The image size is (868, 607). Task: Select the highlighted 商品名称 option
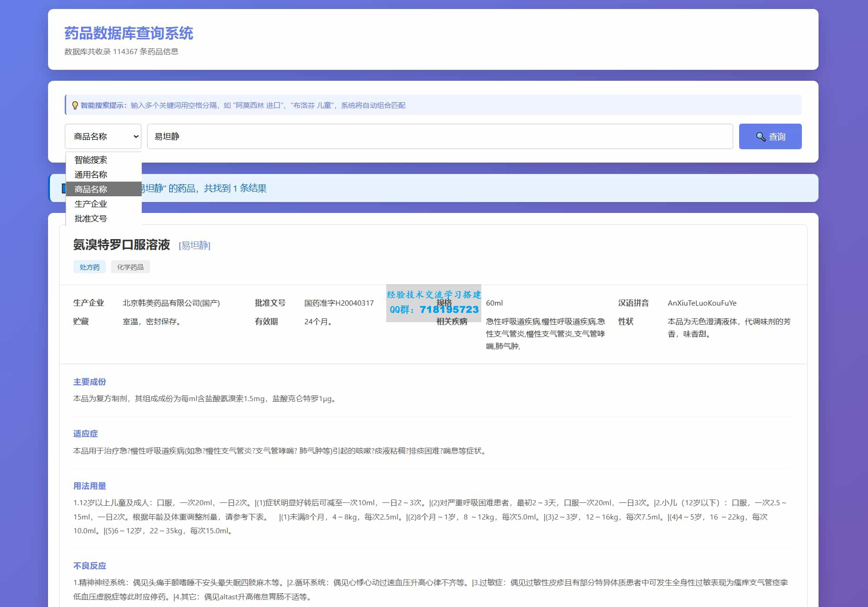91,189
